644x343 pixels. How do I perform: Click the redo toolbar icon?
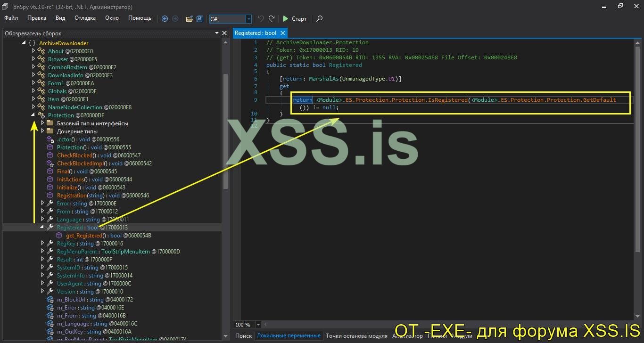pos(272,19)
